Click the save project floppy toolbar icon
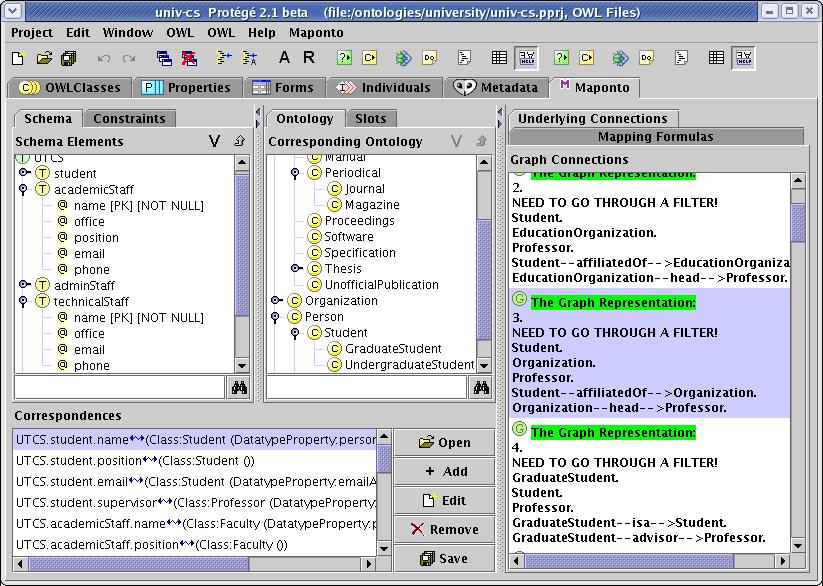This screenshot has height=586, width=823. click(x=69, y=58)
